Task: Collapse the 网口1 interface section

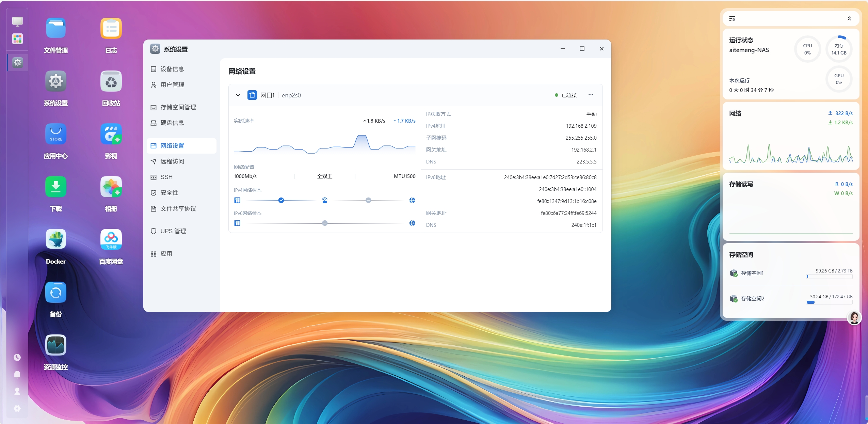Action: [x=238, y=95]
